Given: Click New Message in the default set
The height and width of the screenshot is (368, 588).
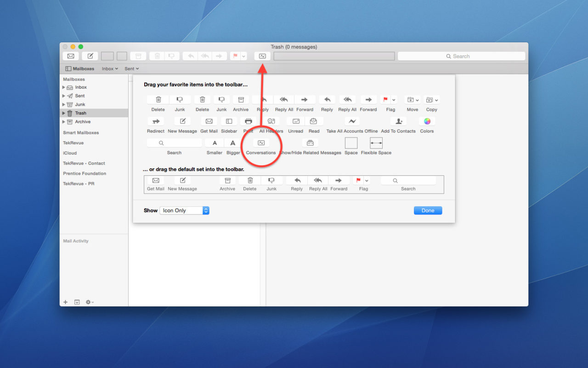Looking at the screenshot, I should coord(182,181).
